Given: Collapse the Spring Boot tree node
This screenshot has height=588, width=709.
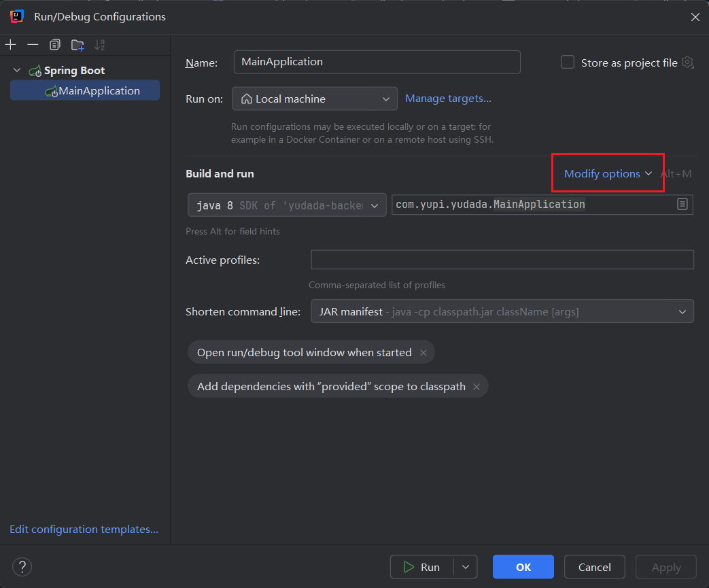Looking at the screenshot, I should (17, 70).
